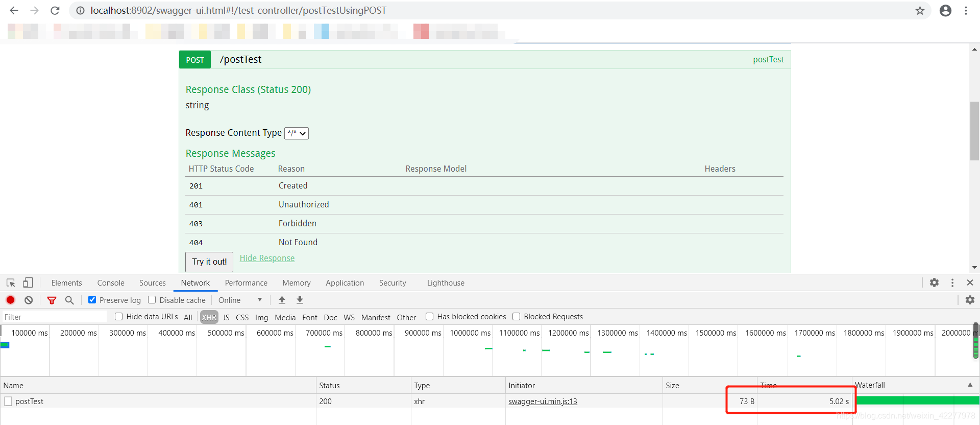Viewport: 980px width, 425px height.
Task: Open the Response Content Type dropdown
Action: 297,133
